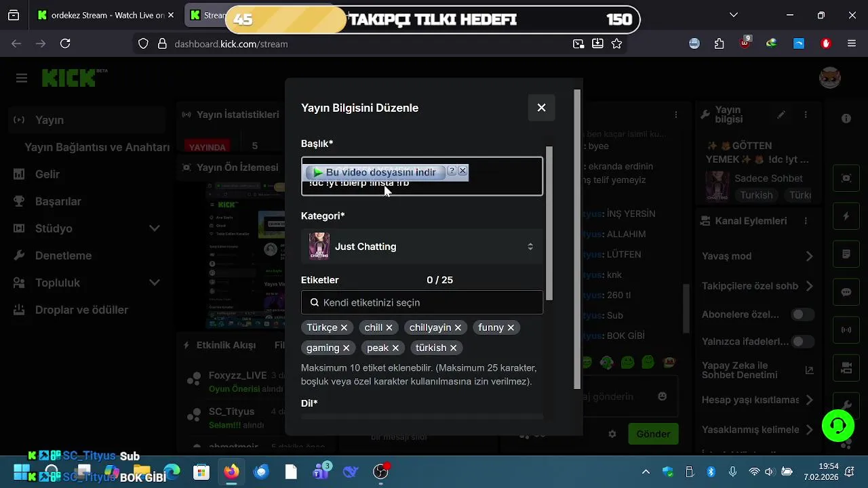Open the chat emoji picker

click(663, 396)
